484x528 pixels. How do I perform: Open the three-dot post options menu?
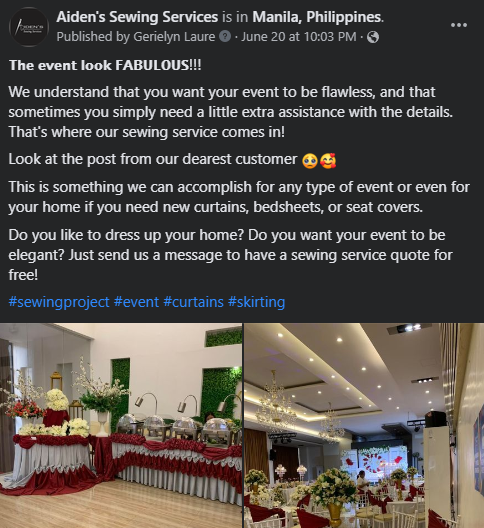tap(458, 25)
